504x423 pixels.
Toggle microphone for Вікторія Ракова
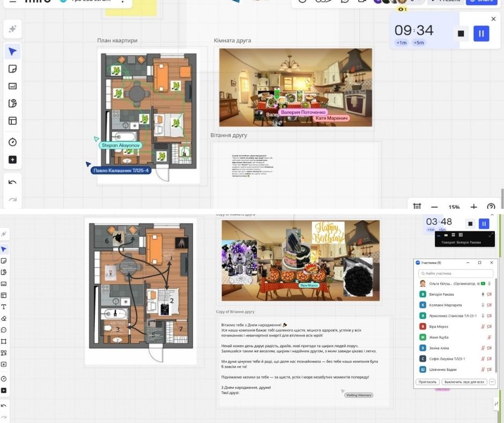[x=483, y=294]
